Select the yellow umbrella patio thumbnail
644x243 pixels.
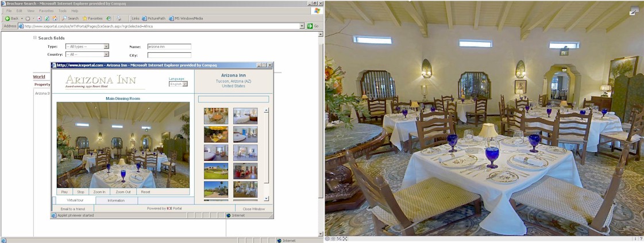point(216,134)
